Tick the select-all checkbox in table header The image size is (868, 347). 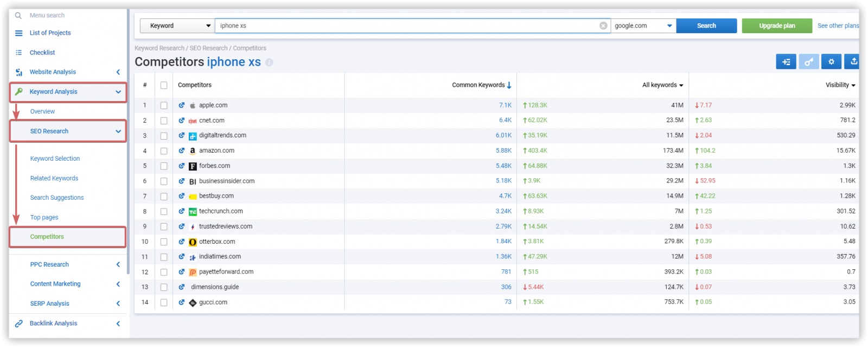click(x=164, y=85)
